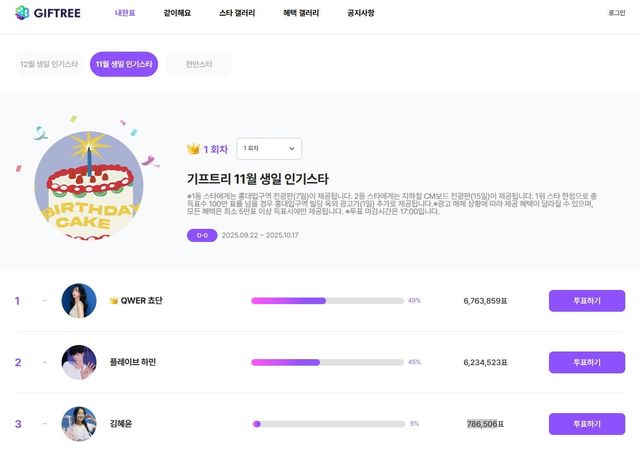Click the birthday cake illustration

tap(88, 183)
